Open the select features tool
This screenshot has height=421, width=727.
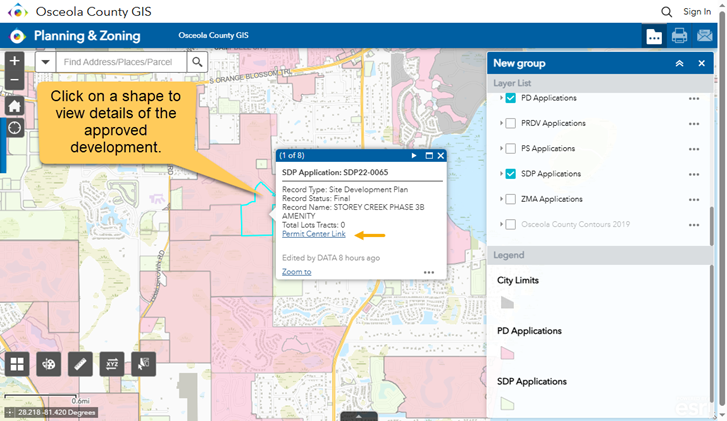pyautogui.click(x=143, y=364)
